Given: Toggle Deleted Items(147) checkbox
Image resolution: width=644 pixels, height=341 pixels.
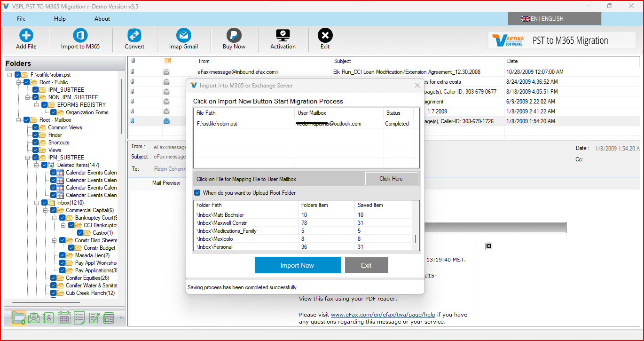Looking at the screenshot, I should tap(45, 165).
